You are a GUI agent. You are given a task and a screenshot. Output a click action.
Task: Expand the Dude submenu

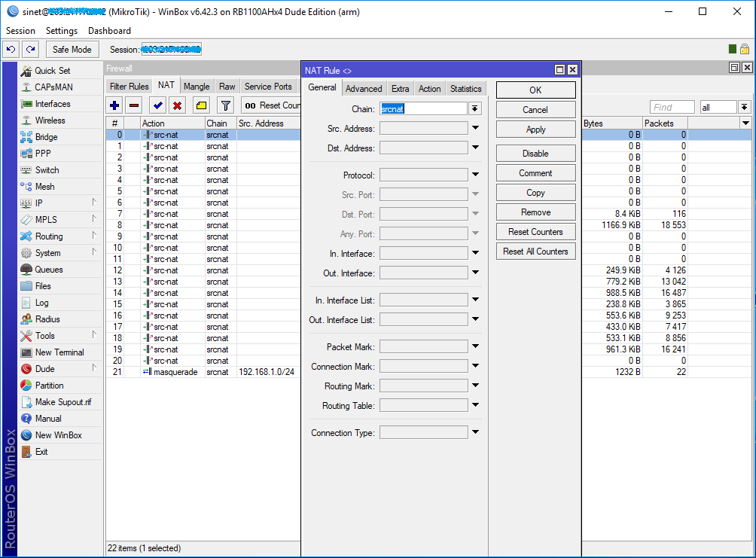(x=94, y=368)
